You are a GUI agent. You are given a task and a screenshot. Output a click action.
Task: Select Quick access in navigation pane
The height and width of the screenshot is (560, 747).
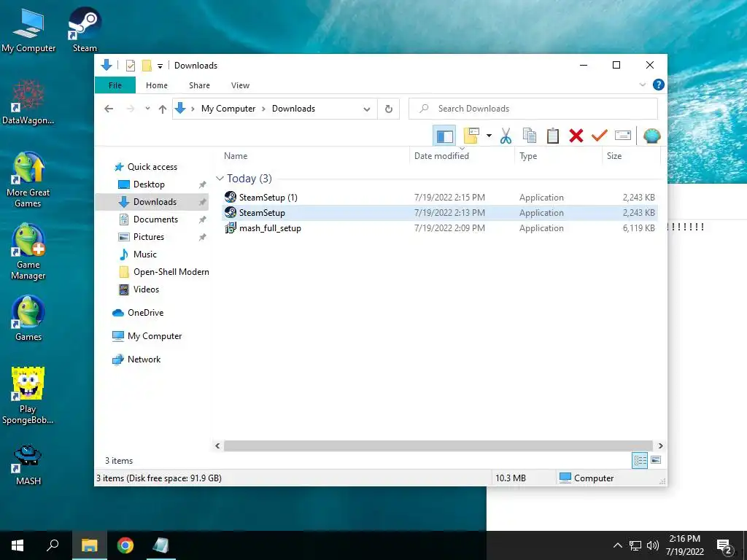click(x=146, y=167)
